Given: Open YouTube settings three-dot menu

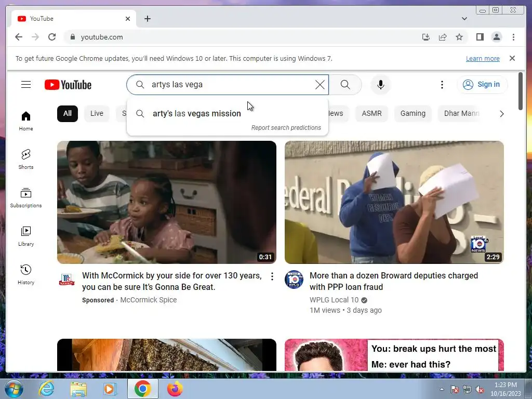Looking at the screenshot, I should point(442,85).
